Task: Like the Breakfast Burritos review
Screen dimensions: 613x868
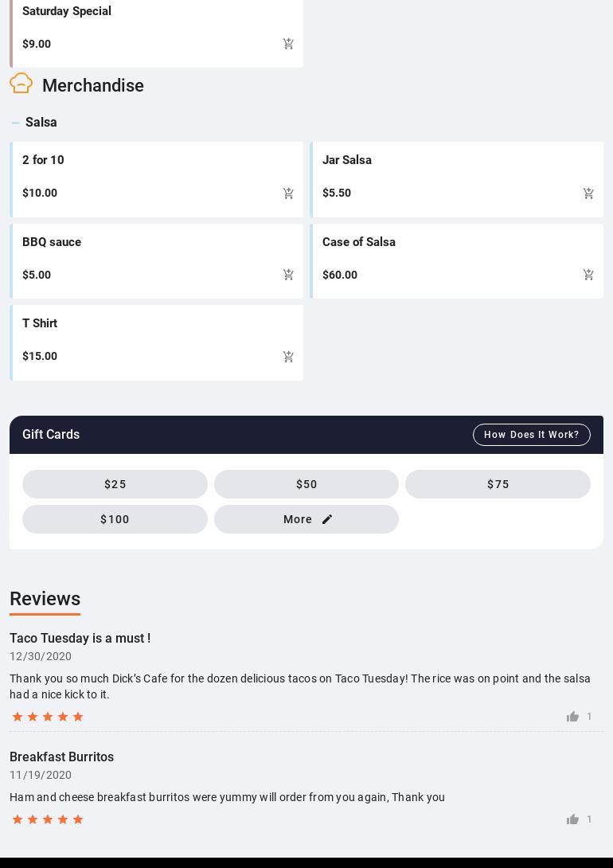Action: [572, 819]
